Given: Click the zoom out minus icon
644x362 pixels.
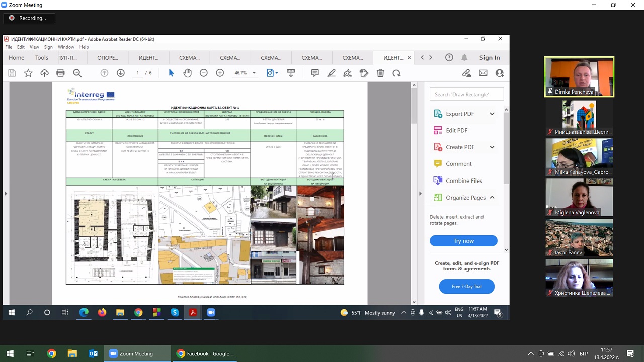Looking at the screenshot, I should [x=204, y=73].
